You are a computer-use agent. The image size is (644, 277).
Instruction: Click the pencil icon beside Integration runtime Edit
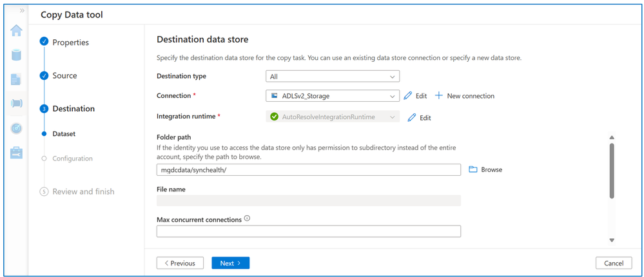click(411, 118)
